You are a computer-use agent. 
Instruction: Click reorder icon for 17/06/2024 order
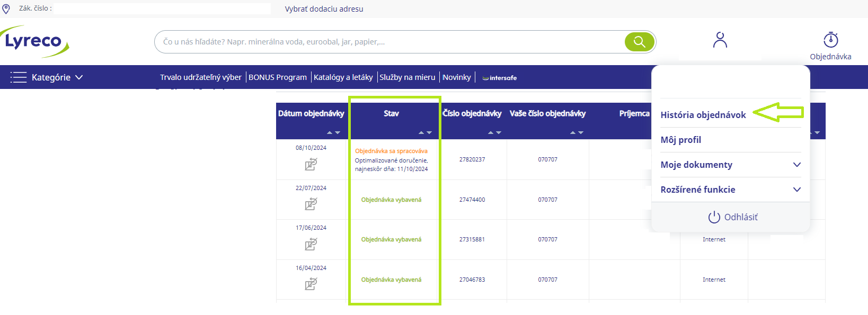[311, 244]
